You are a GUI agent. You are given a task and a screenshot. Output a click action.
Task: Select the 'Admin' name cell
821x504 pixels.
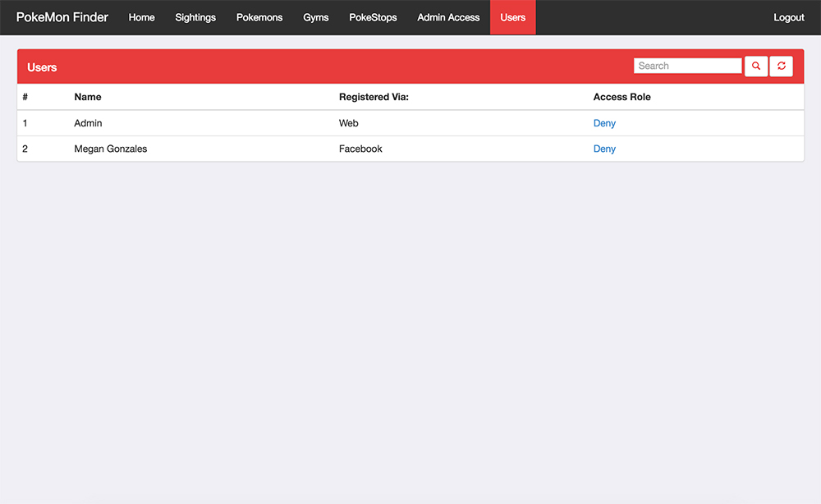tap(88, 123)
